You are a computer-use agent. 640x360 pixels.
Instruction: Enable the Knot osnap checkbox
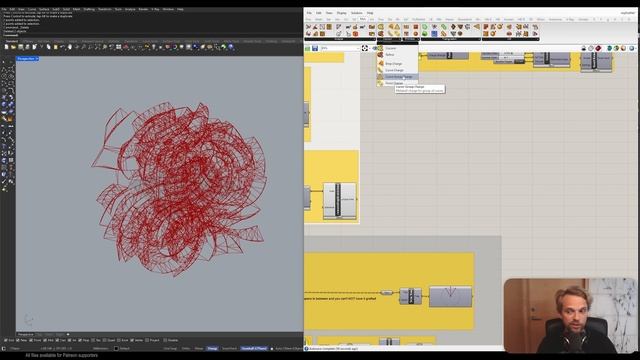pyautogui.click(x=119, y=340)
